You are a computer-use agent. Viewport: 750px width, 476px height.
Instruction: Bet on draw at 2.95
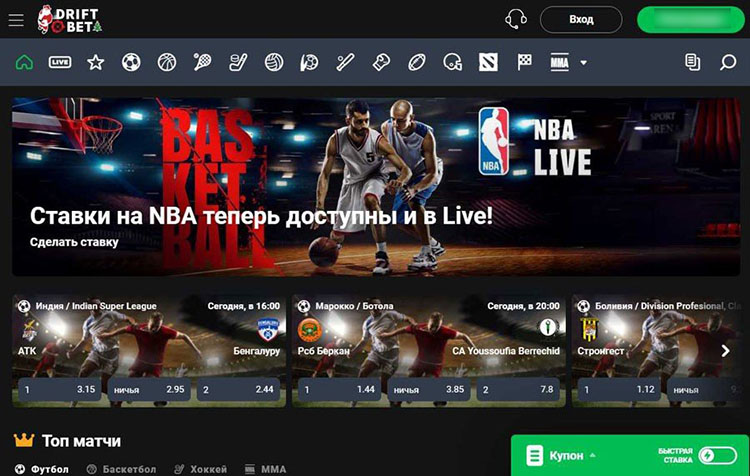(x=149, y=389)
